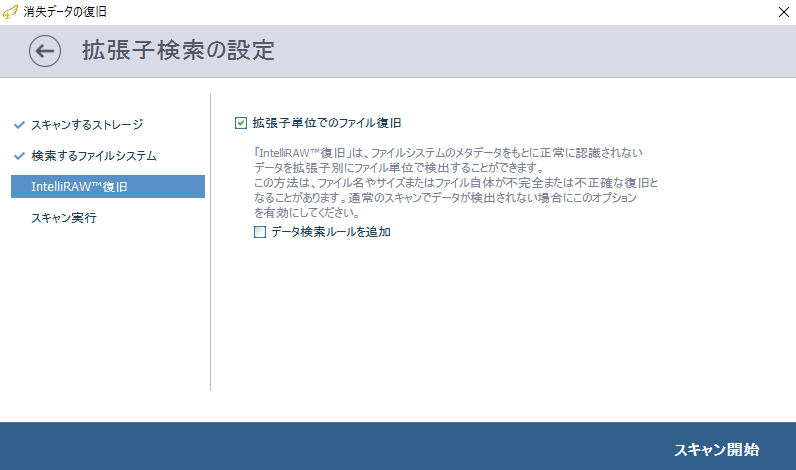
Task: Go to スキャン実行 step
Action: point(64,218)
